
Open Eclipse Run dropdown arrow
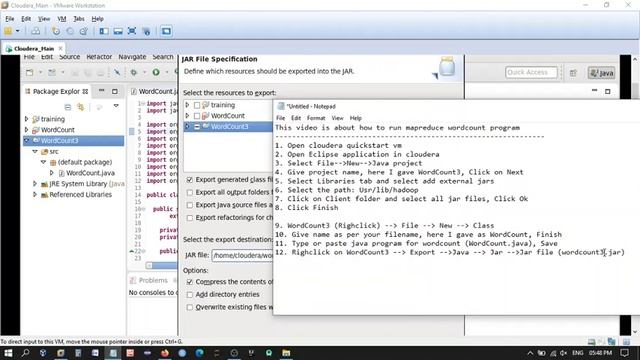[167, 73]
